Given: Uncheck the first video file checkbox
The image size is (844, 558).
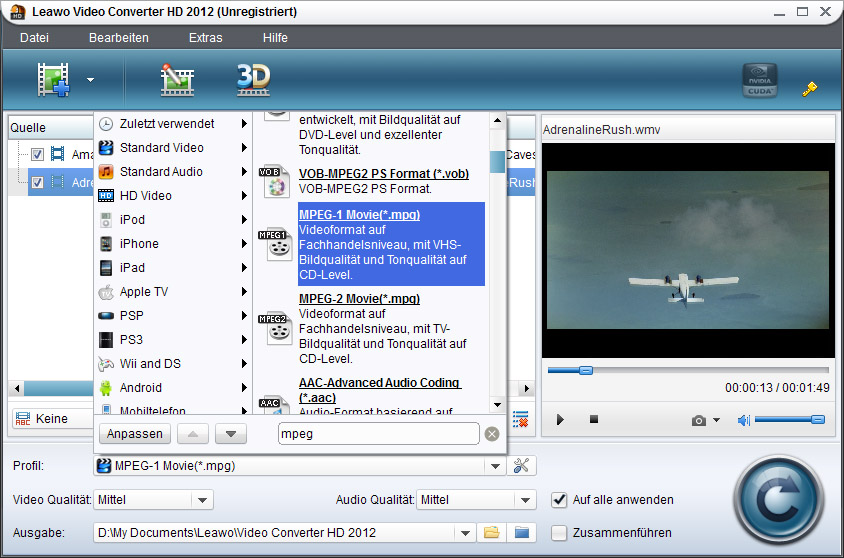Looking at the screenshot, I should pos(37,155).
